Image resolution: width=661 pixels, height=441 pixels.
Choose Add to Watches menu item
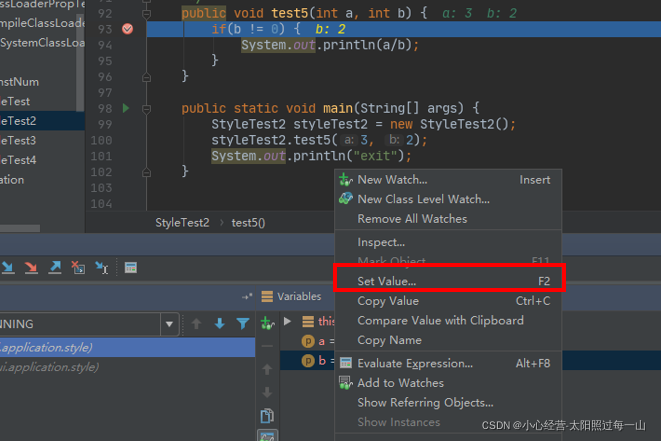tap(448, 383)
